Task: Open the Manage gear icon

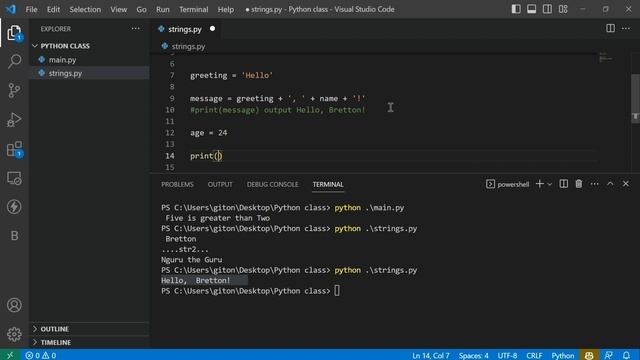Action: coord(14,334)
